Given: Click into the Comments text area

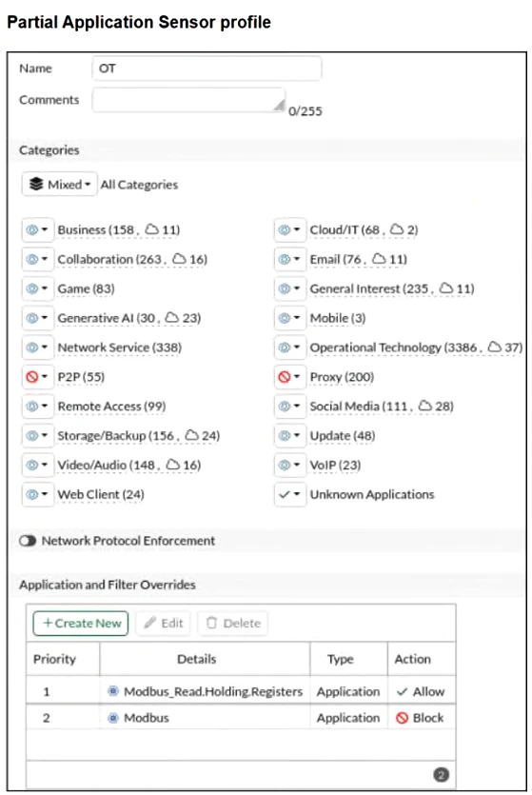Looking at the screenshot, I should [188, 100].
